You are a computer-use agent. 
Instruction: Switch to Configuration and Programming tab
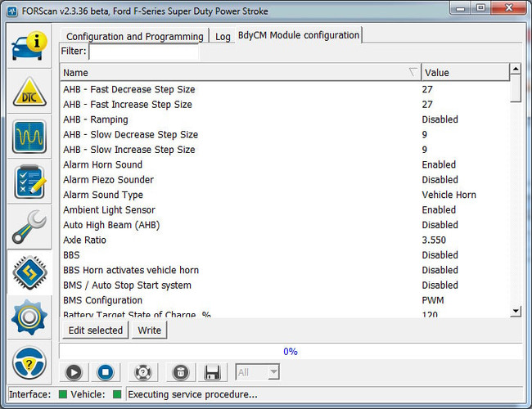click(x=134, y=37)
